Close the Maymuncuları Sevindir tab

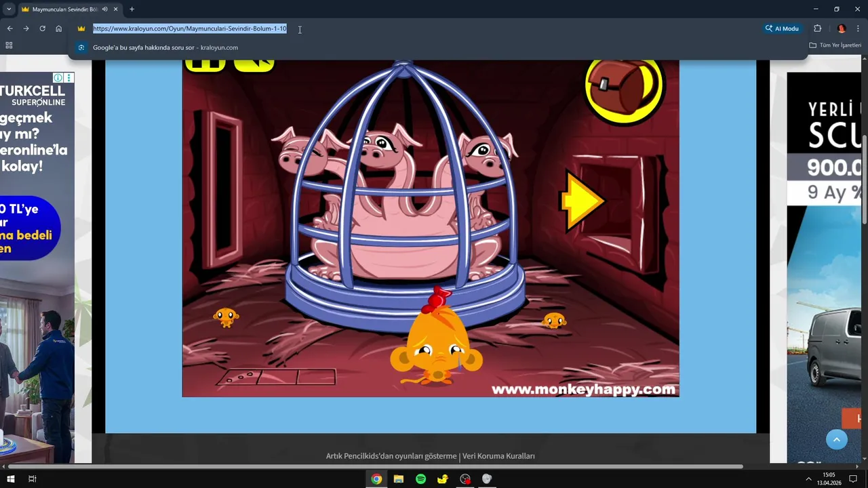coord(116,9)
